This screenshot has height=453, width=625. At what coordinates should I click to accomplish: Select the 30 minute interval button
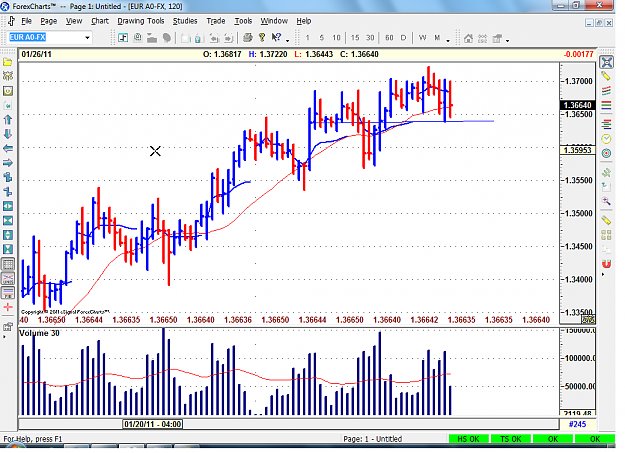(x=370, y=38)
